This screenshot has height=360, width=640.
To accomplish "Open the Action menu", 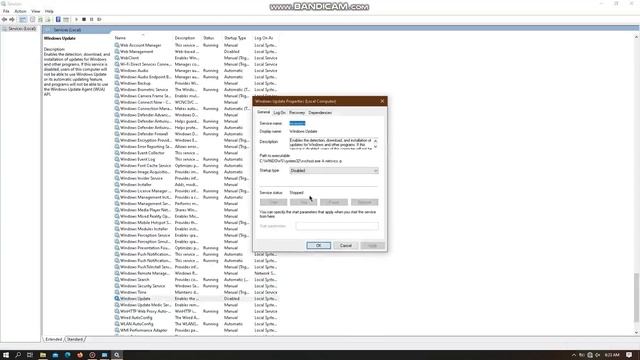I will point(20,11).
